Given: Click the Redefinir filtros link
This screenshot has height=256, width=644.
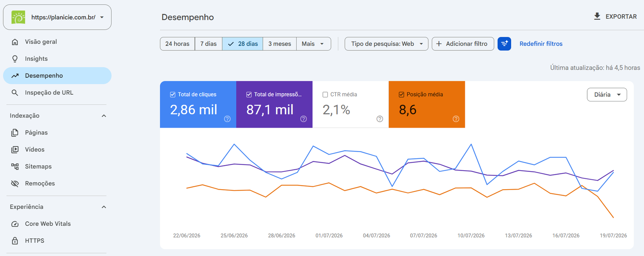Looking at the screenshot, I should click(541, 44).
